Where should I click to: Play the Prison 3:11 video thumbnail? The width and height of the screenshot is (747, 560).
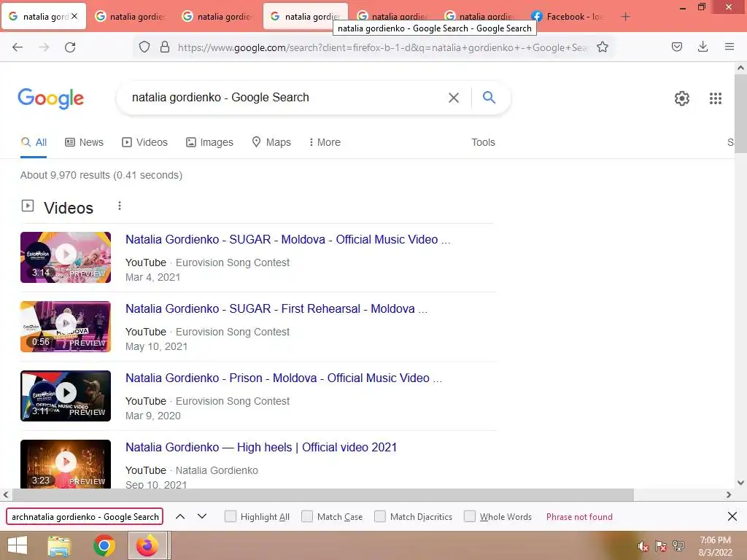point(66,396)
